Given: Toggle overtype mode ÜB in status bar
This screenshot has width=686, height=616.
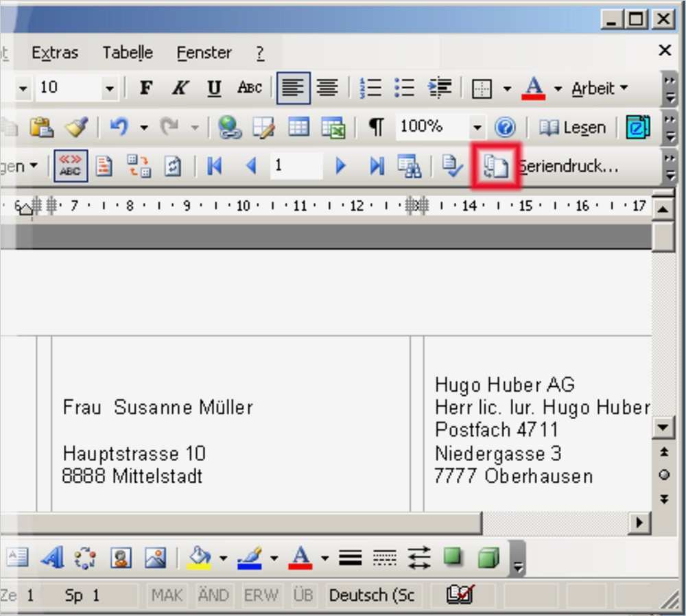Looking at the screenshot, I should pyautogui.click(x=303, y=595).
